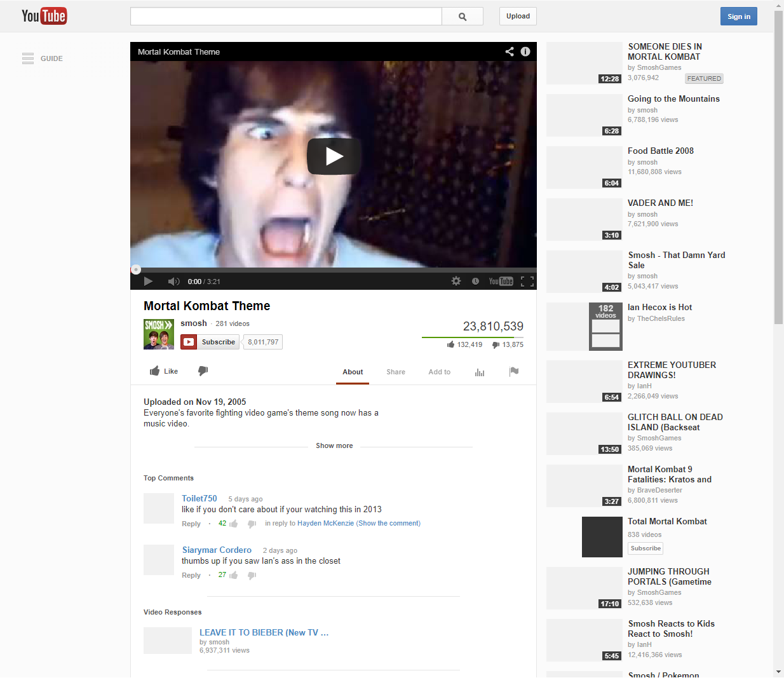784x680 pixels.
Task: Click the video progress scrubber handle
Action: tap(135, 269)
